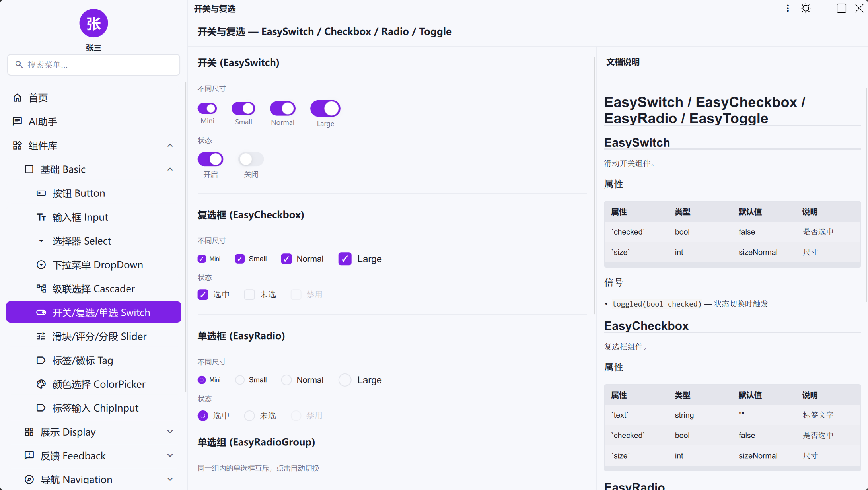The image size is (868, 490).
Task: Click the 反馈 Feedback icon
Action: [29, 456]
